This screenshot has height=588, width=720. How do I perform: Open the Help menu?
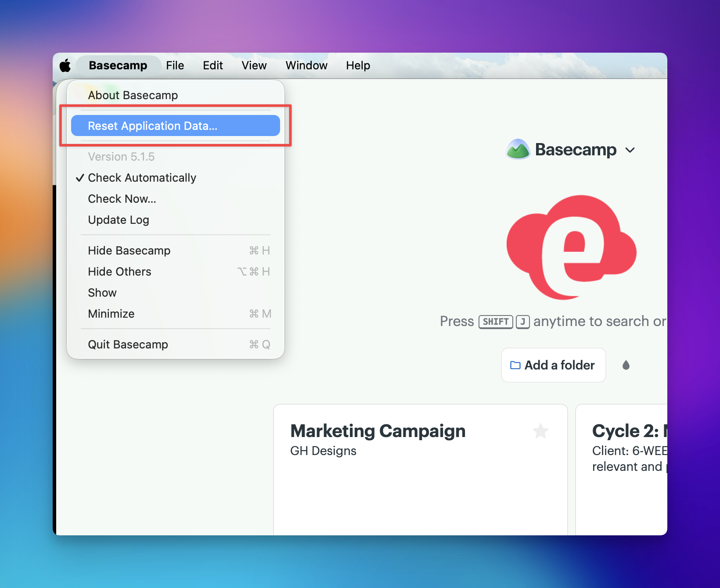(358, 65)
